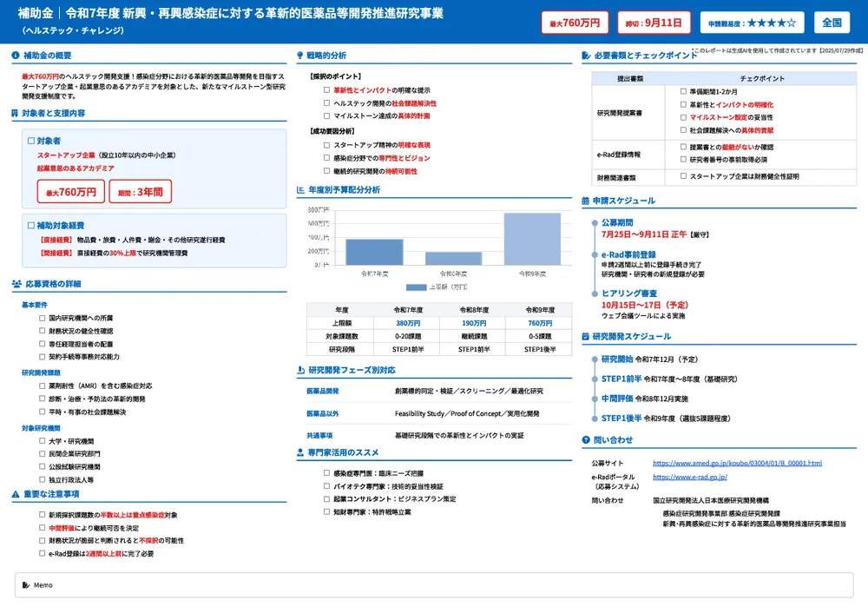The image size is (868, 613).
Task: Click the 医薬品開発 phase row label
Action: pos(323,391)
